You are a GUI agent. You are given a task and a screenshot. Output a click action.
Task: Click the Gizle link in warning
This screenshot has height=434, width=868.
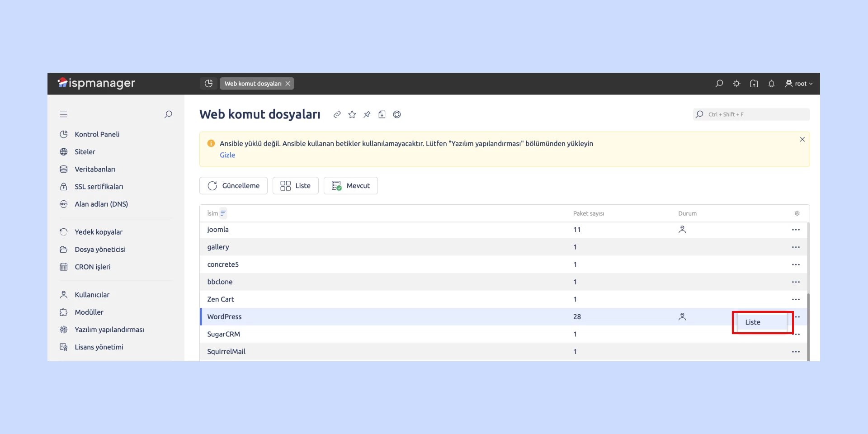click(227, 155)
